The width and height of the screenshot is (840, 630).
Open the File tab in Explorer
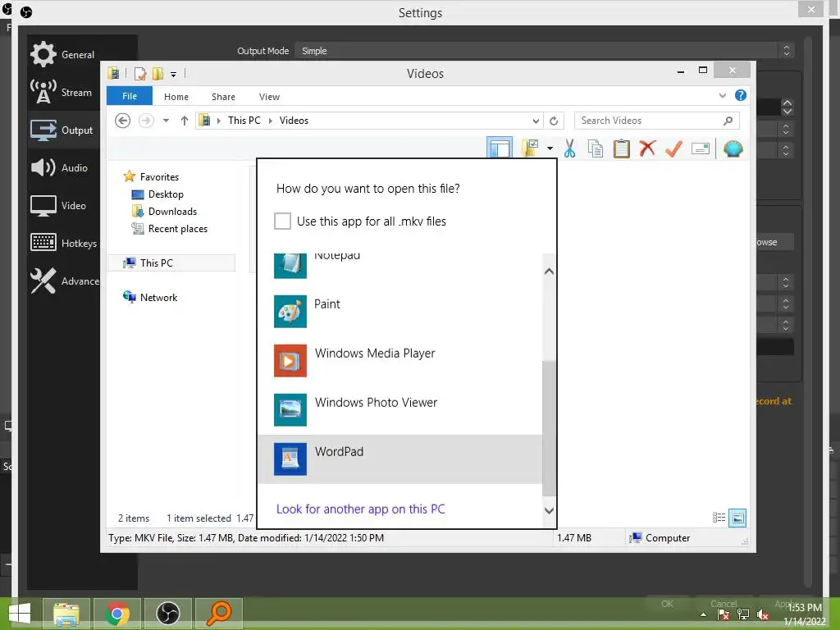point(130,96)
